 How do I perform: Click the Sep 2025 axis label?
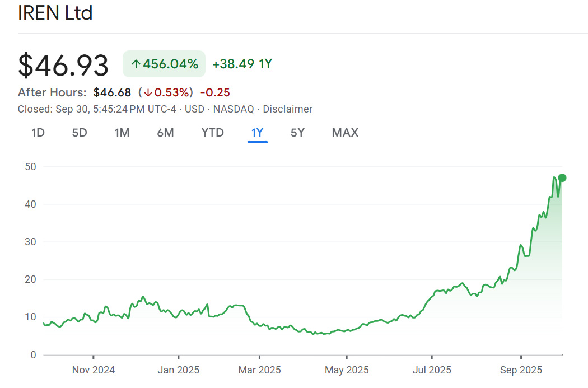coord(521,370)
